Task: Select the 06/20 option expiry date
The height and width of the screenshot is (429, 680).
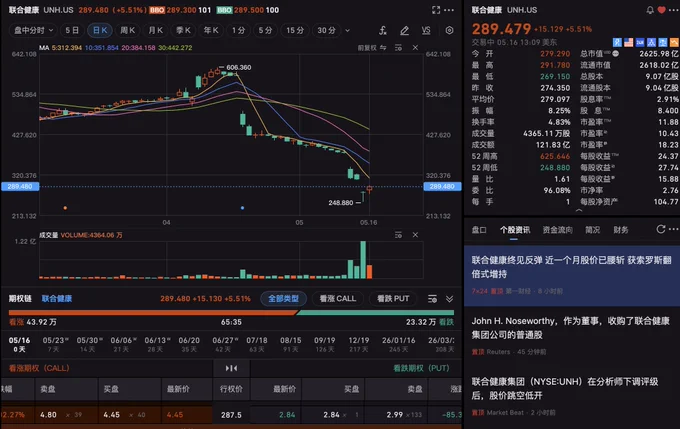Action: 189,344
